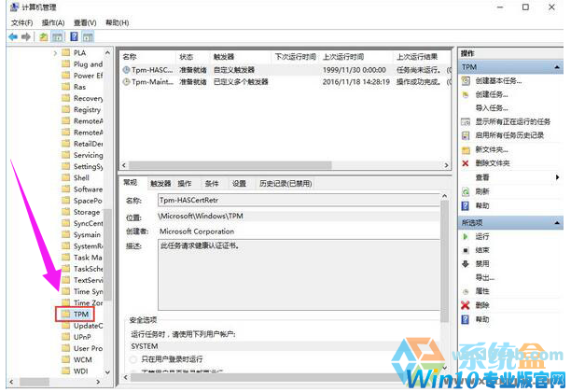
Task: Click the Forward arrow toolbar icon
Action: pyautogui.click(x=26, y=36)
